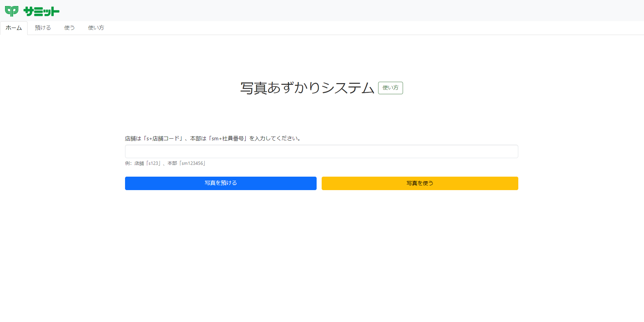Click the 「sm+社員番号」 text in instructions
This screenshot has width=644, height=322.
228,139
